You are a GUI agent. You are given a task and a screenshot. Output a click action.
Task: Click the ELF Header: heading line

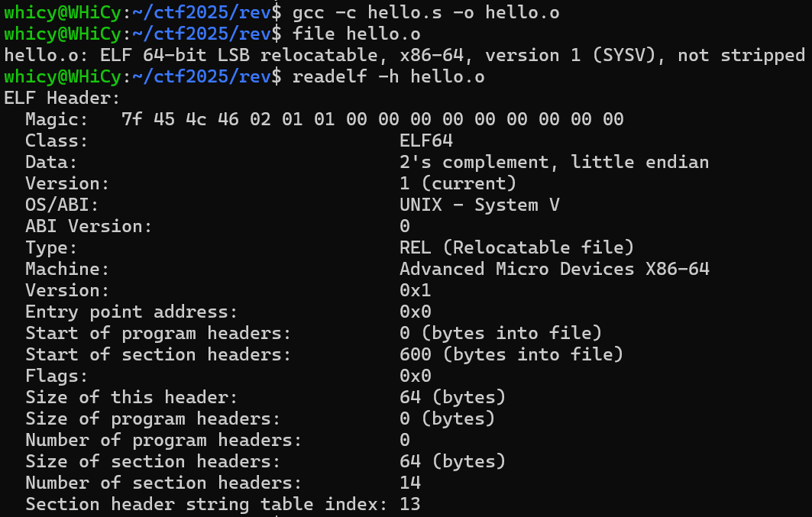coord(62,98)
